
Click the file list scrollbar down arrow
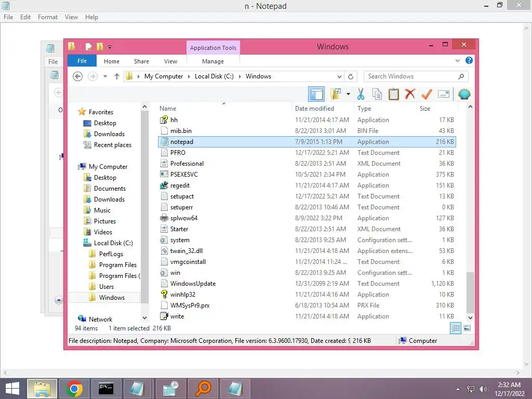point(470,318)
